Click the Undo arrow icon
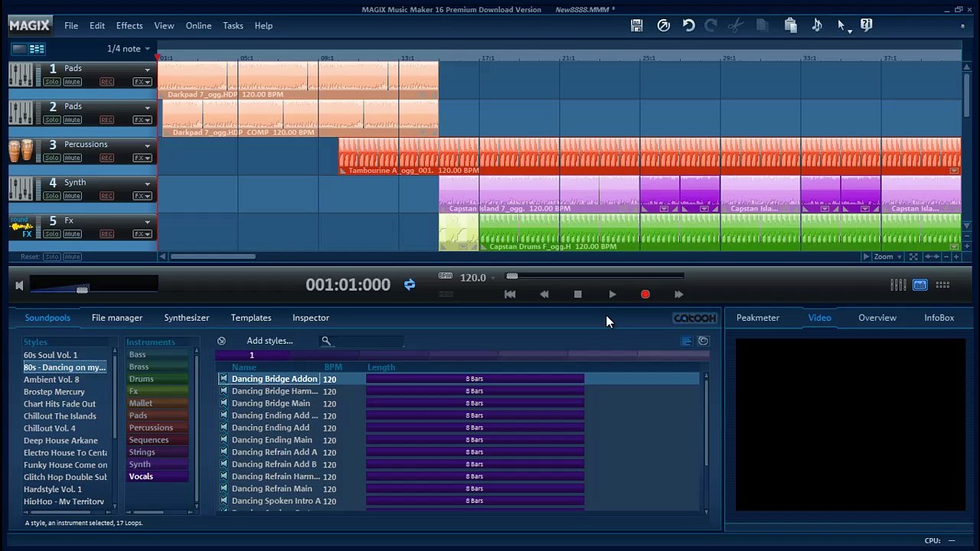The image size is (980, 551). (x=688, y=25)
